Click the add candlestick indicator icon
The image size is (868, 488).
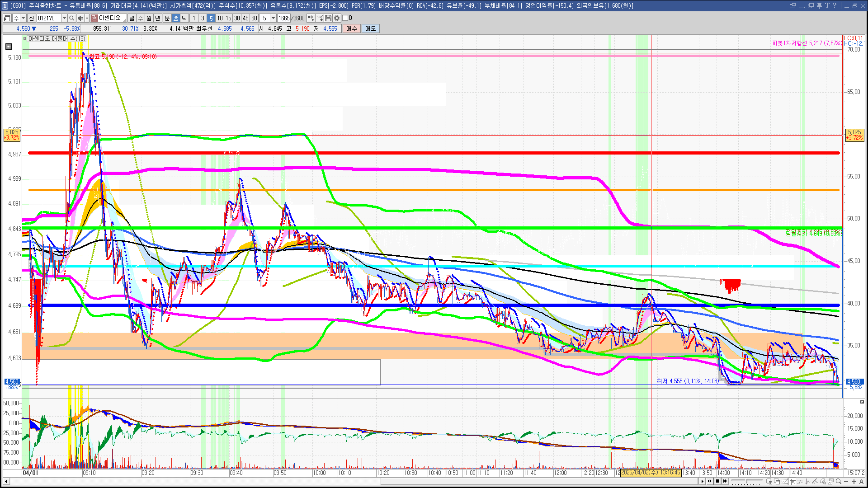tap(311, 18)
